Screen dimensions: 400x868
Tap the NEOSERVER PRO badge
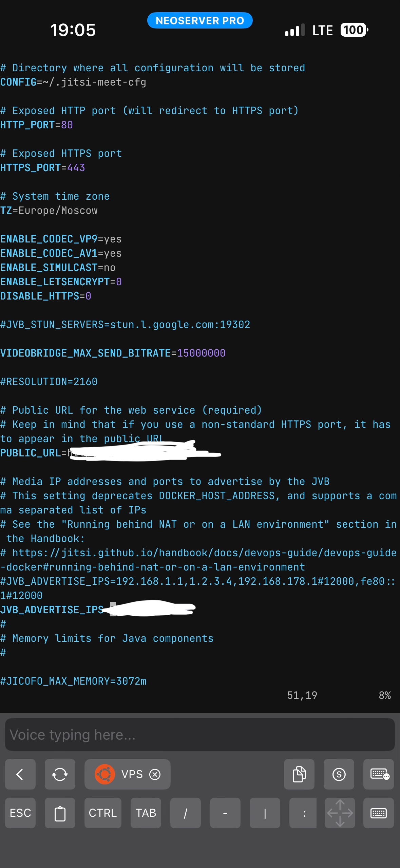(x=200, y=21)
